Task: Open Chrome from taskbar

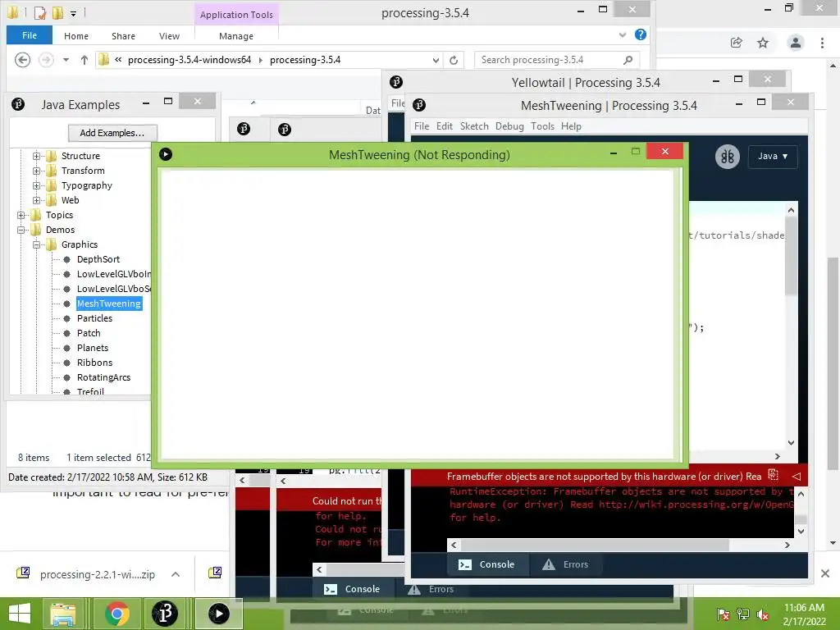Action: pyautogui.click(x=116, y=614)
